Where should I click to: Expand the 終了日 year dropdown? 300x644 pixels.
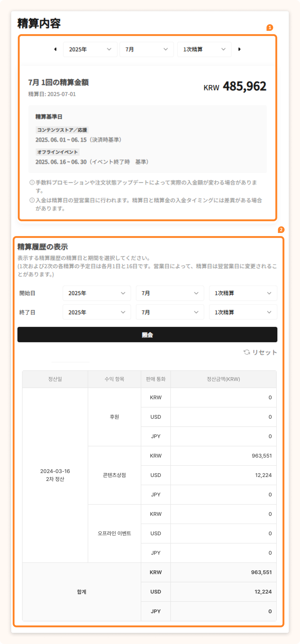pos(97,312)
